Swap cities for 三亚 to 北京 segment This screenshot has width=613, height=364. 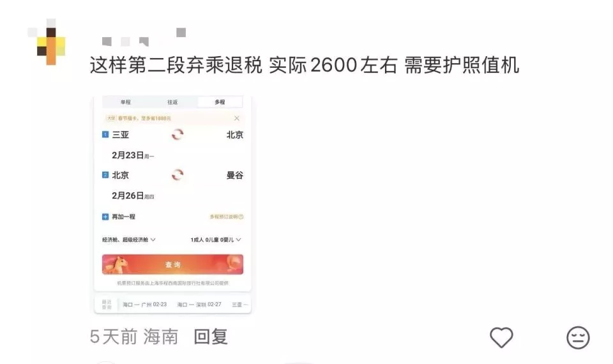point(177,135)
